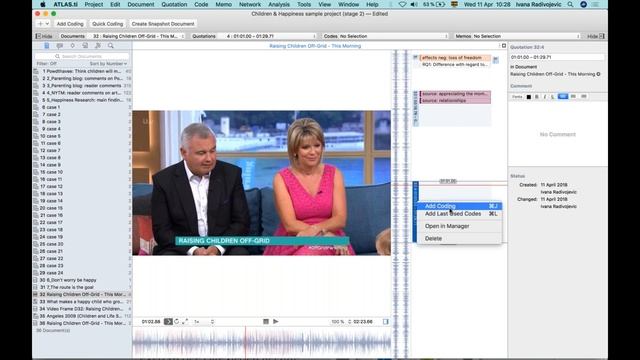This screenshot has width=640, height=360.
Task: Select the Codes diamond icon in navigator
Action: click(x=72, y=46)
